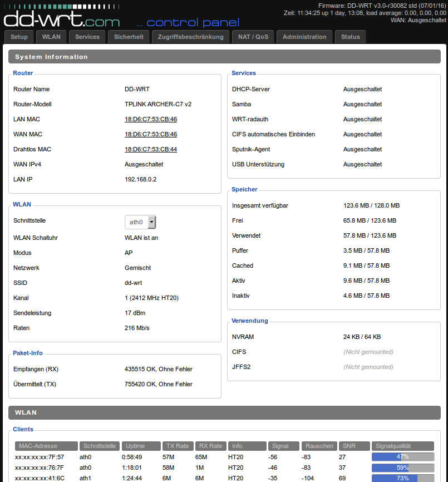Viewport: 448px width, 482px height.
Task: Click the 73% signal quality bar
Action: click(403, 478)
